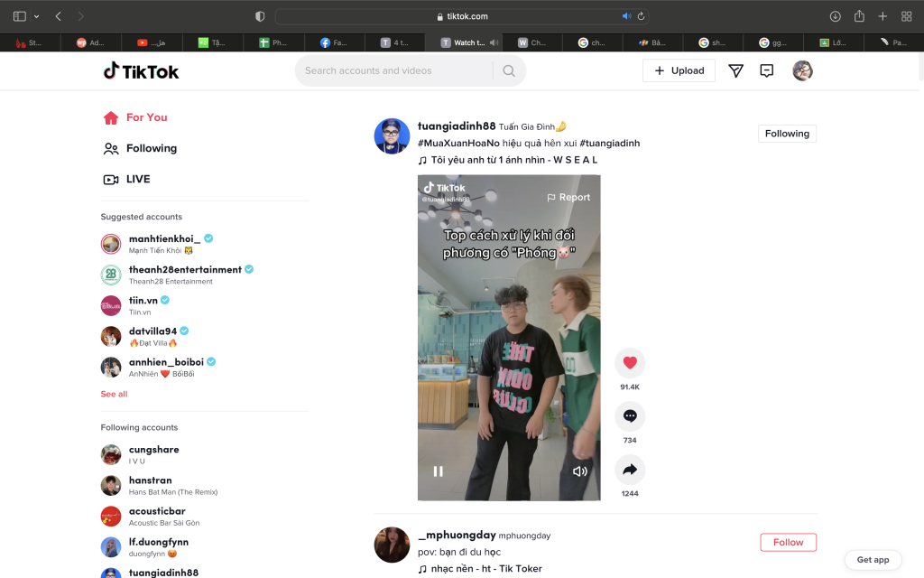Click the Upload button
The height and width of the screenshot is (578, 924).
tap(679, 70)
